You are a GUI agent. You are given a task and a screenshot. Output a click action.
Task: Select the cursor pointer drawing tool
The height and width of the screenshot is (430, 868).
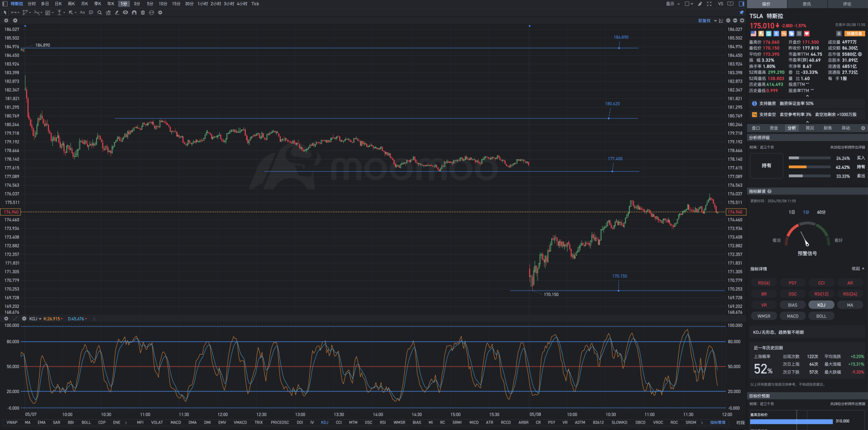coord(5,12)
